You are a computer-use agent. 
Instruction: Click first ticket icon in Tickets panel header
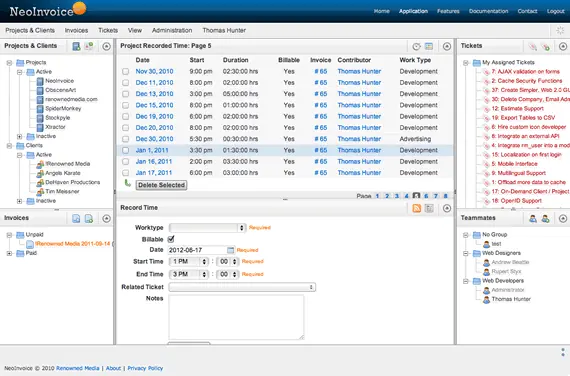click(x=533, y=46)
